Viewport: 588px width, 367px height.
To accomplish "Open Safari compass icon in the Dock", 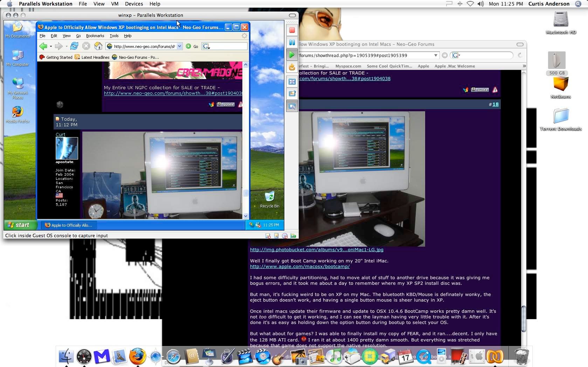I will click(173, 357).
